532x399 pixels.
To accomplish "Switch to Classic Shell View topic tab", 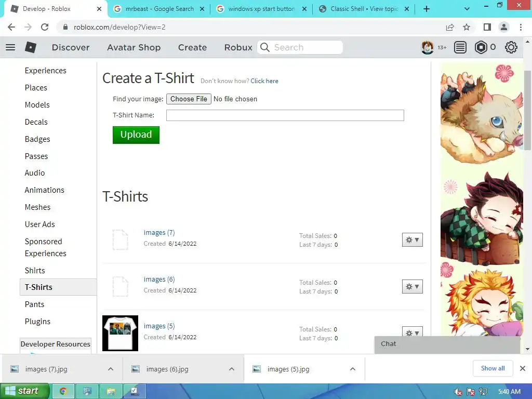I will pyautogui.click(x=364, y=9).
